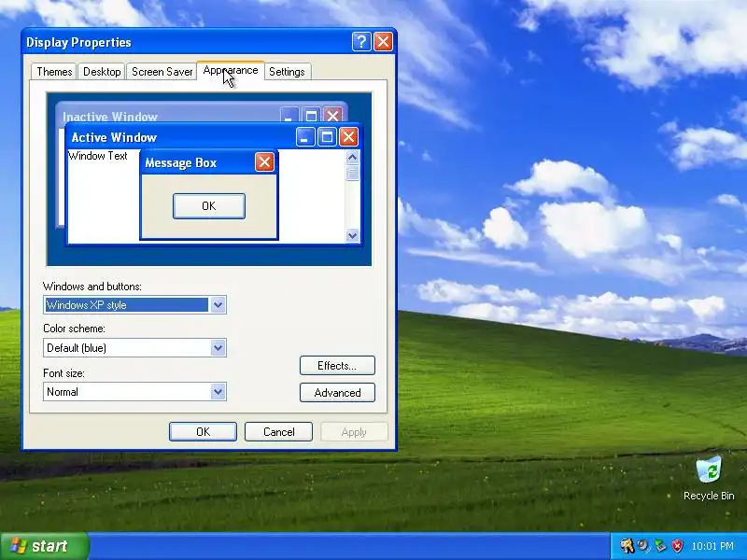Click the 10:01 PM system clock
The width and height of the screenshot is (747, 560).
712,546
